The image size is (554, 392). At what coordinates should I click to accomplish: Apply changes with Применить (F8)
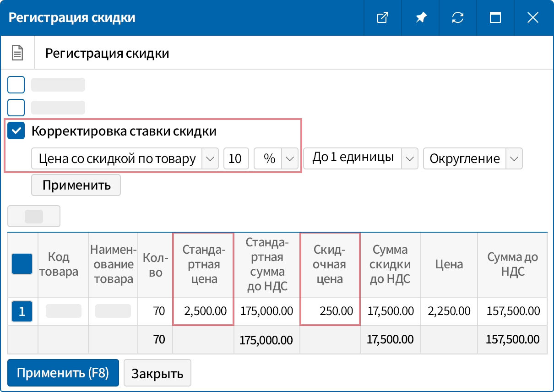pyautogui.click(x=63, y=373)
